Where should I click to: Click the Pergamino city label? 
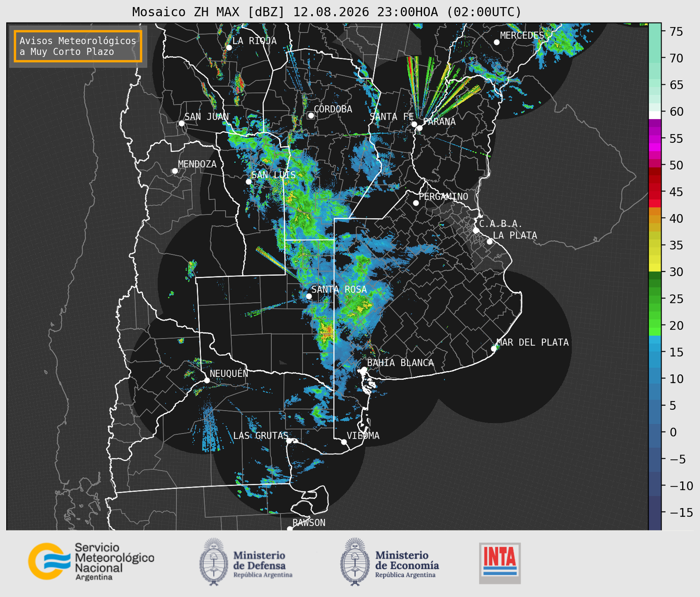pyautogui.click(x=444, y=196)
